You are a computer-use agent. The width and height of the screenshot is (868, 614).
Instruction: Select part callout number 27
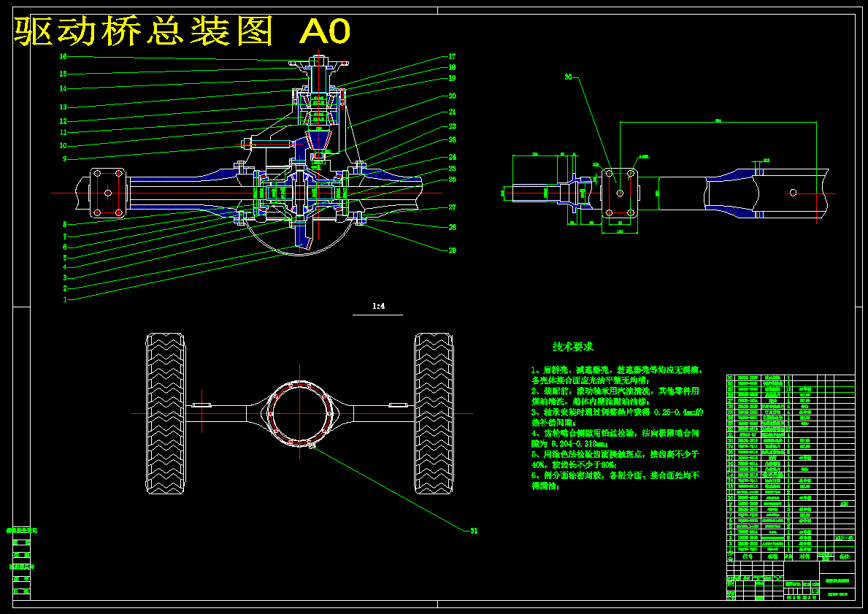click(x=453, y=207)
